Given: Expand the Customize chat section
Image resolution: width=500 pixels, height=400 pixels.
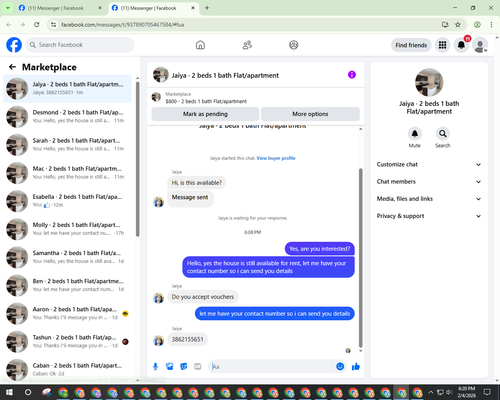Looking at the screenshot, I should pos(429,164).
